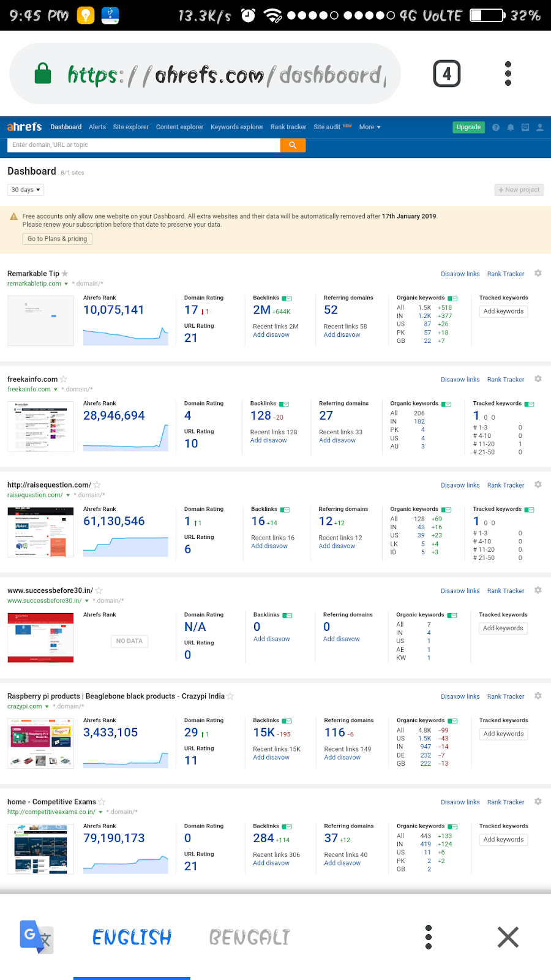Go to Site explorer in navigation
Image resolution: width=551 pixels, height=980 pixels.
click(x=131, y=127)
